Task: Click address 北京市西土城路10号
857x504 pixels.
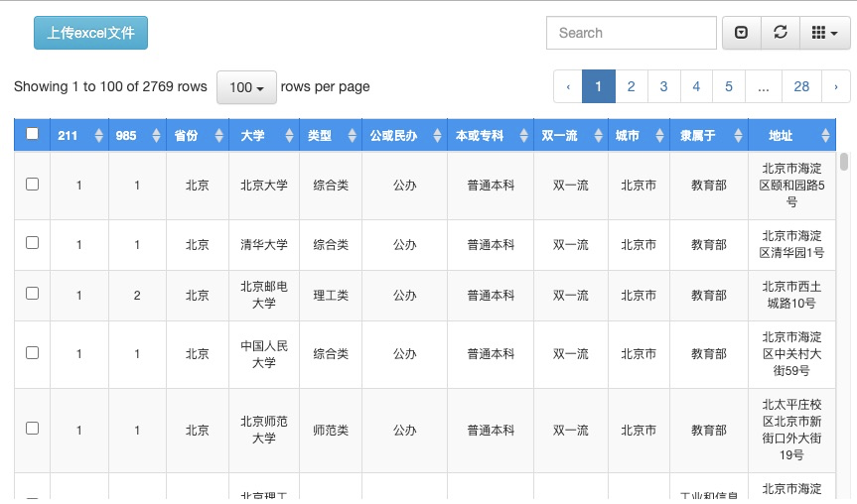Action: [x=792, y=295]
